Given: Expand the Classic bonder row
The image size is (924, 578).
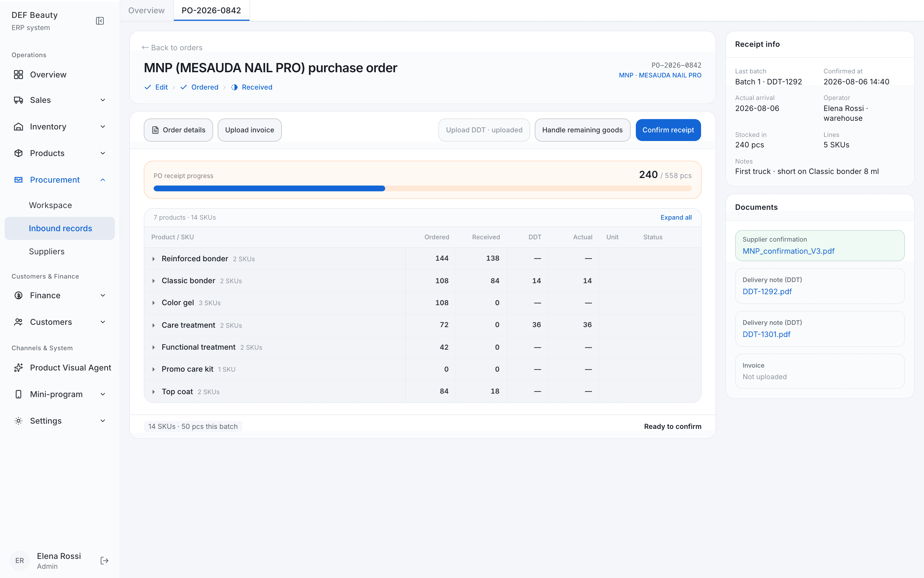Looking at the screenshot, I should (154, 281).
